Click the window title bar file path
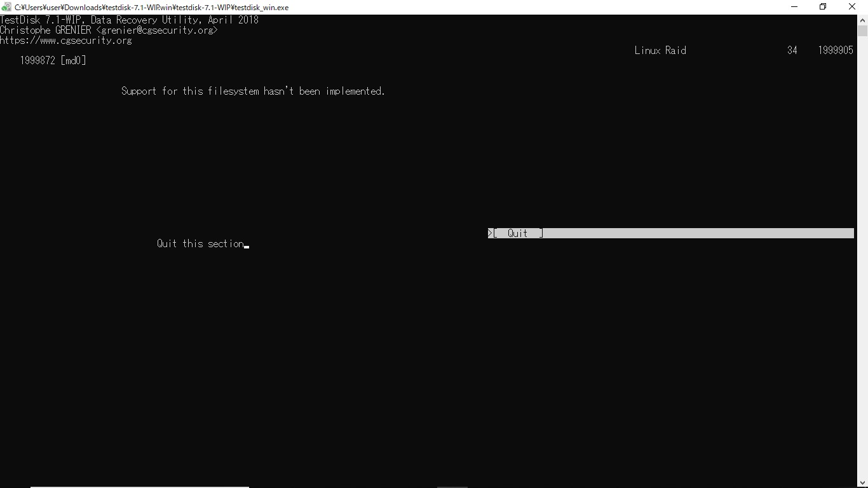 coord(151,7)
